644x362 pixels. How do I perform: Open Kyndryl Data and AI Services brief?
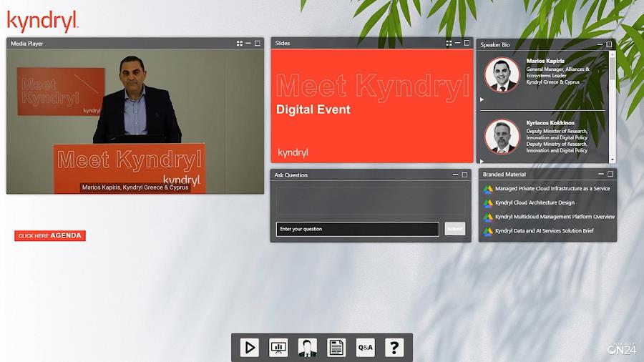tap(544, 231)
